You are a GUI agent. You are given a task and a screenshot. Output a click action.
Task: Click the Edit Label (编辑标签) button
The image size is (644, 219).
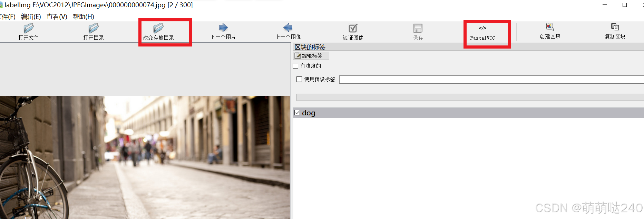[x=311, y=56]
